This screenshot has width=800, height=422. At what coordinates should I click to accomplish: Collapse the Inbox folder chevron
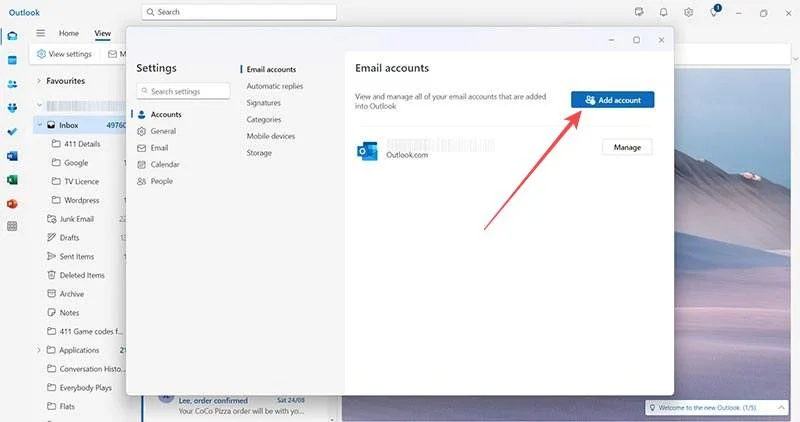(39, 125)
